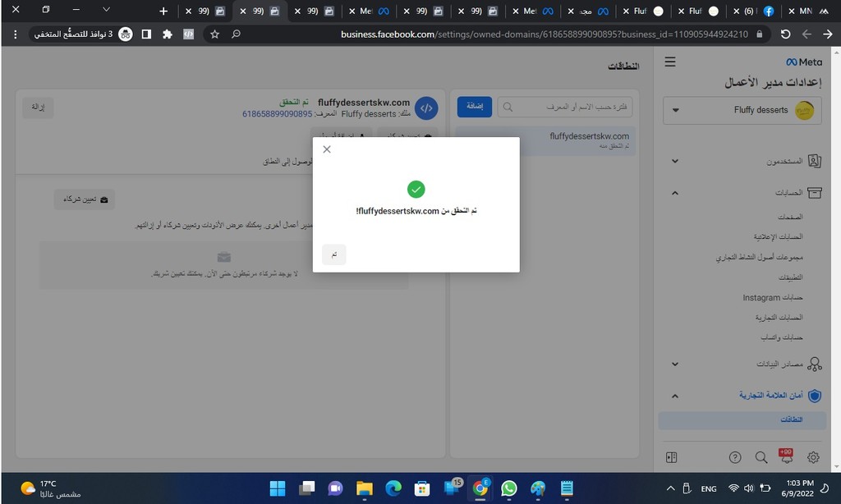Click the Data sources nodes icon
The image size is (841, 504).
click(814, 364)
